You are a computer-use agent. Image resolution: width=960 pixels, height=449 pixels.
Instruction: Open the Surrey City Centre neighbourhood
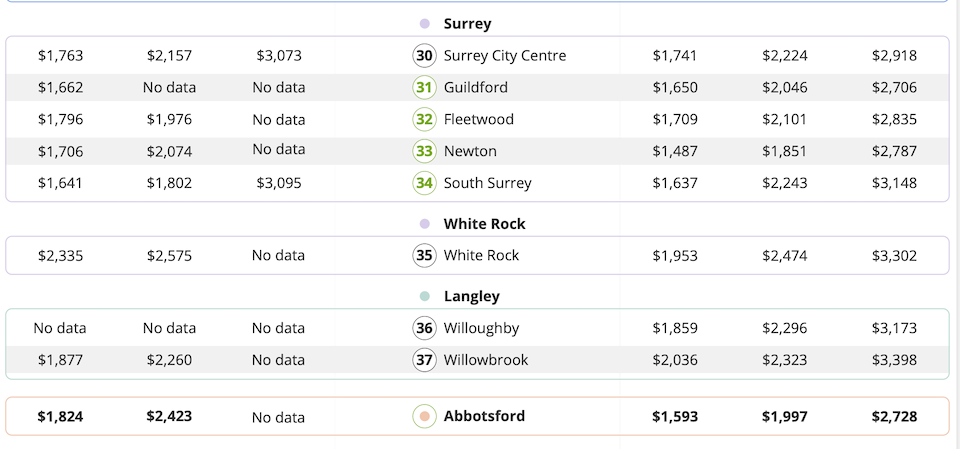point(505,56)
